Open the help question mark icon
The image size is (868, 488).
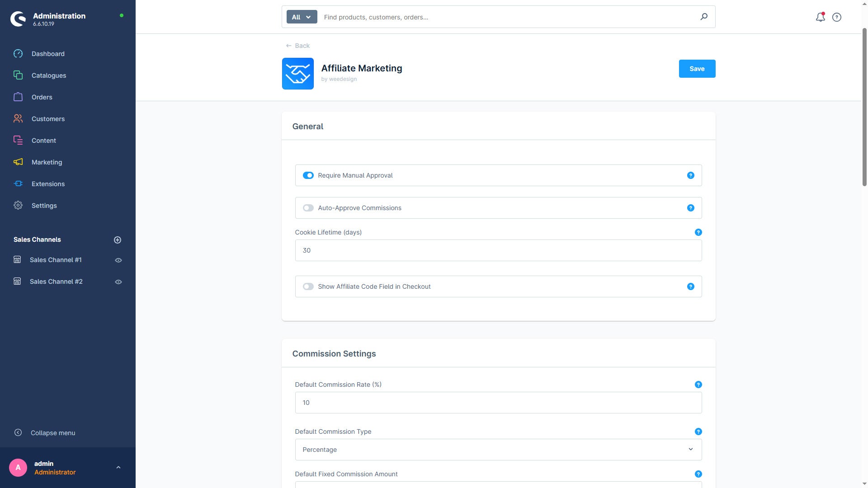tap(837, 17)
